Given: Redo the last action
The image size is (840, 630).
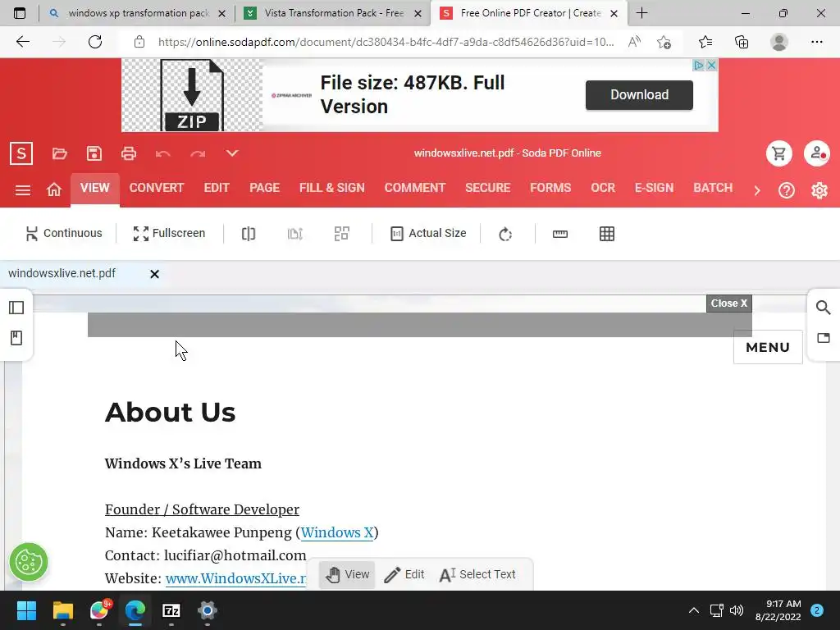Looking at the screenshot, I should click(x=198, y=153).
